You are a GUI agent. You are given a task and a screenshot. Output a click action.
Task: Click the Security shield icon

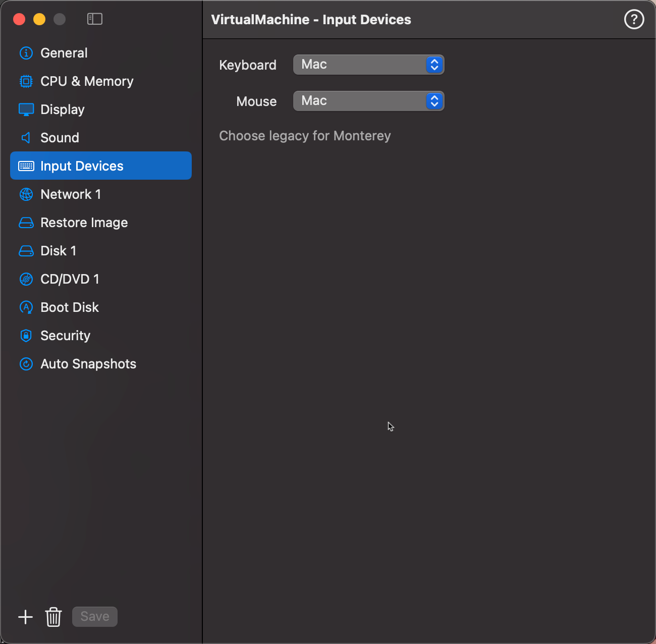point(26,336)
